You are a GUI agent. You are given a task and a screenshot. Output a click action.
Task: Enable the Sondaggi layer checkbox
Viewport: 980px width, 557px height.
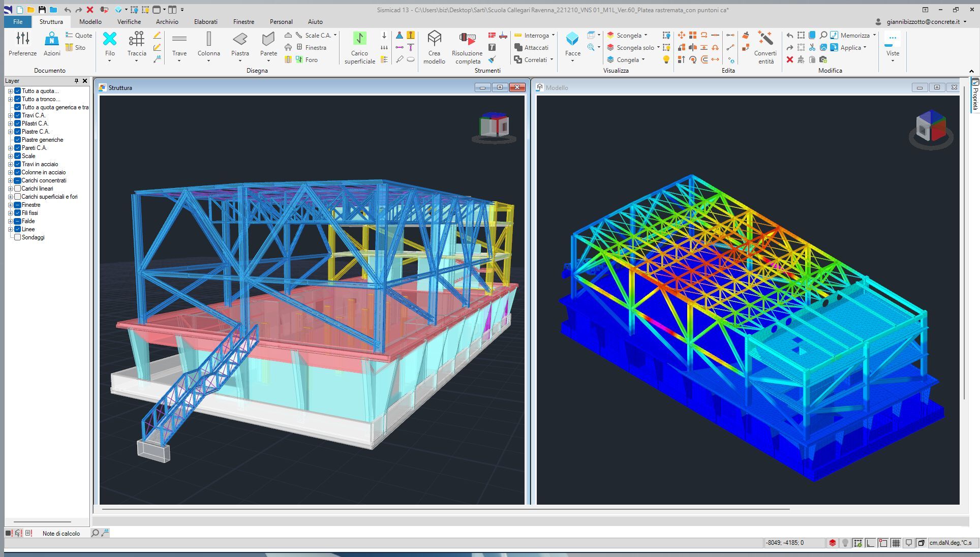tap(18, 237)
